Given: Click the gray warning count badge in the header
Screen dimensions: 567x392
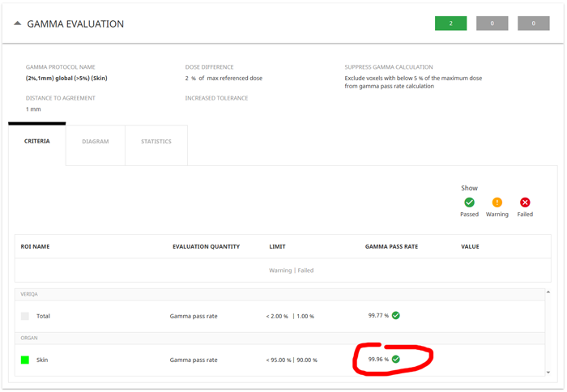Looking at the screenshot, I should pyautogui.click(x=492, y=23).
